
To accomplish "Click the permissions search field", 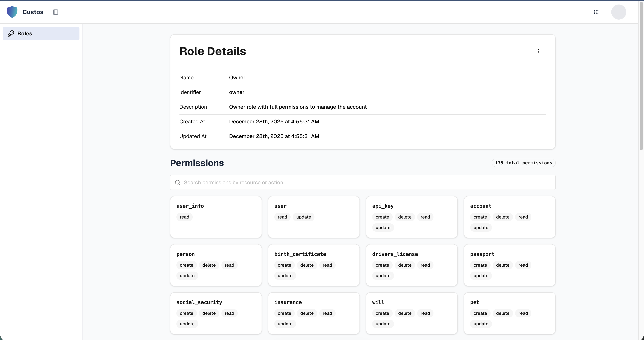I will pos(362,182).
